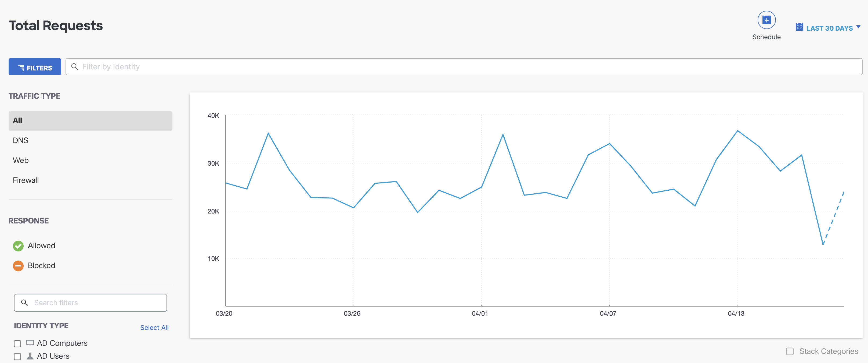Click the Identity Type section heading
Viewport: 868px width, 363px height.
point(41,326)
